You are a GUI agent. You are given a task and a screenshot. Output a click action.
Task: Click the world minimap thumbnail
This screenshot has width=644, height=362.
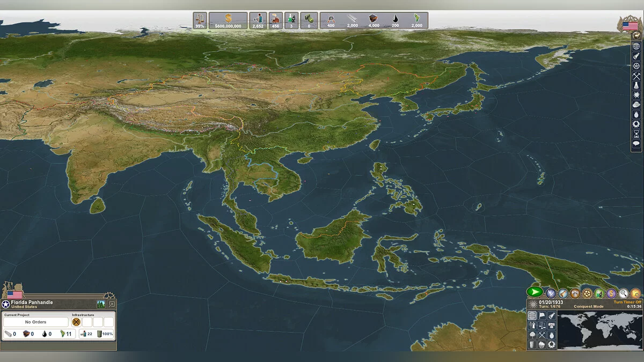pos(599,330)
